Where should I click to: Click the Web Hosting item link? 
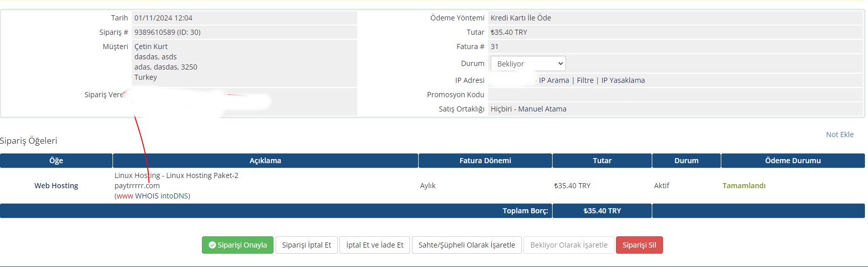(56, 186)
